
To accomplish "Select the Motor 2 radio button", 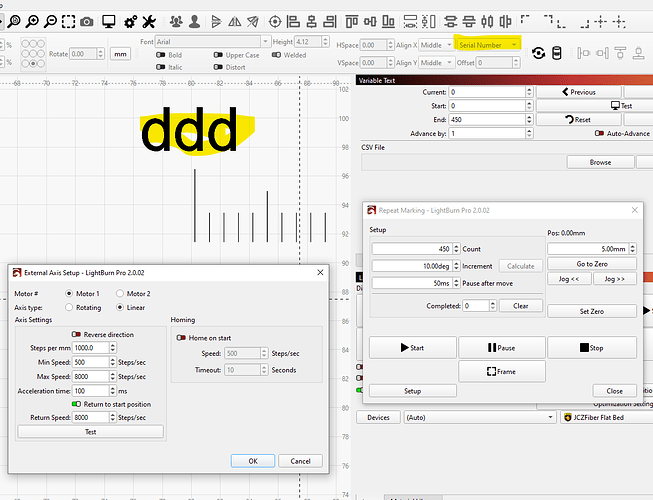I will tap(121, 294).
